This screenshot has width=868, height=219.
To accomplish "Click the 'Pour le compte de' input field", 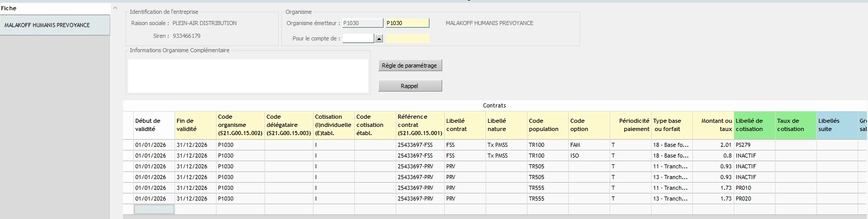I will pyautogui.click(x=358, y=38).
